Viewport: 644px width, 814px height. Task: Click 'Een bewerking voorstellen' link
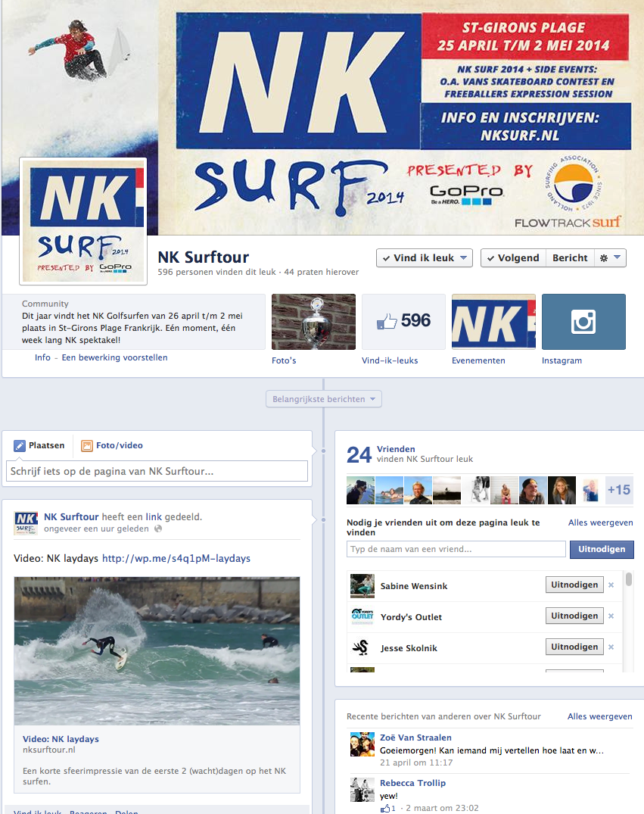click(x=115, y=357)
